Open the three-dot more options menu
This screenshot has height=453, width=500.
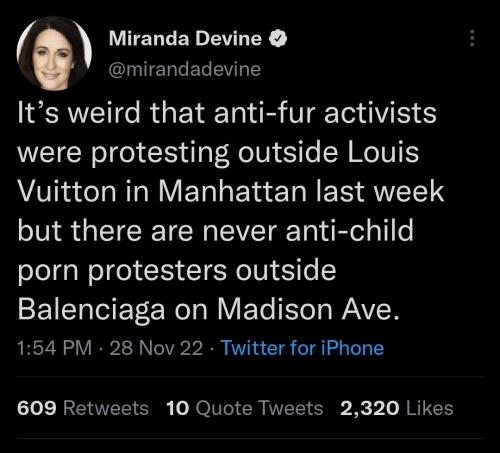pos(472,38)
